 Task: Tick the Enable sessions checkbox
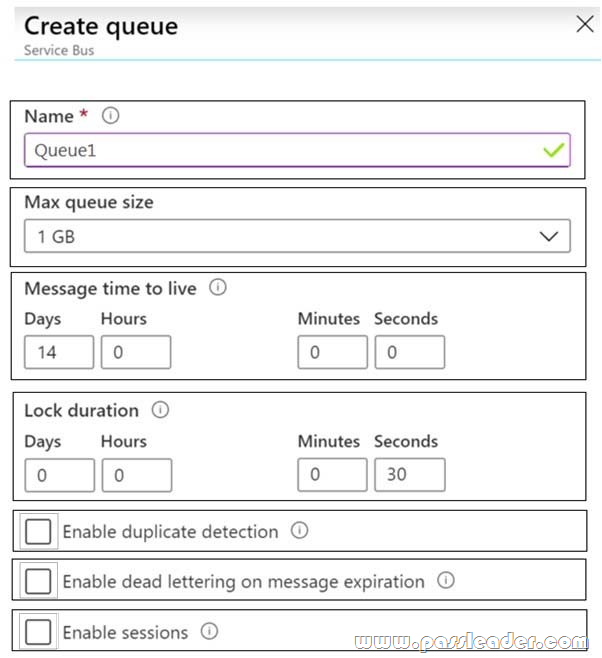[x=38, y=632]
